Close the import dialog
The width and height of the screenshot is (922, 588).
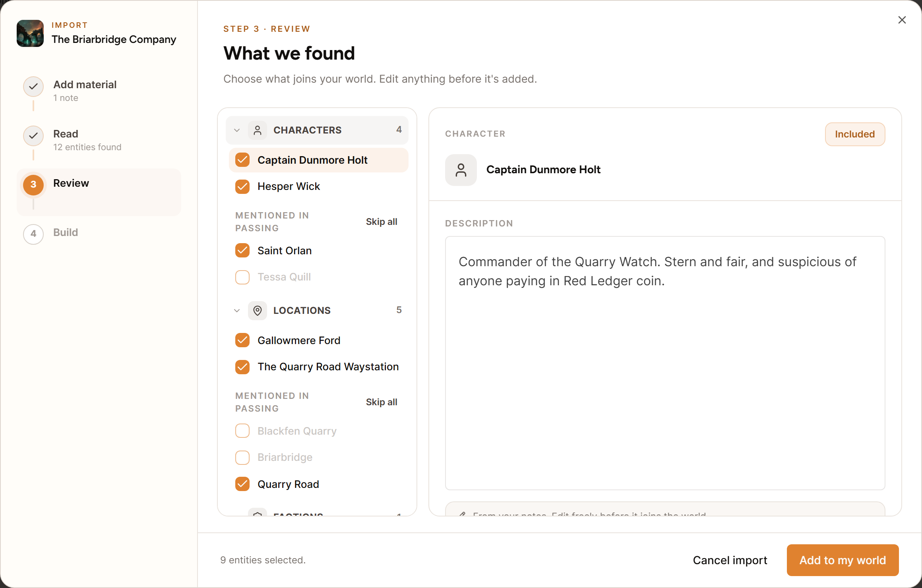902,20
